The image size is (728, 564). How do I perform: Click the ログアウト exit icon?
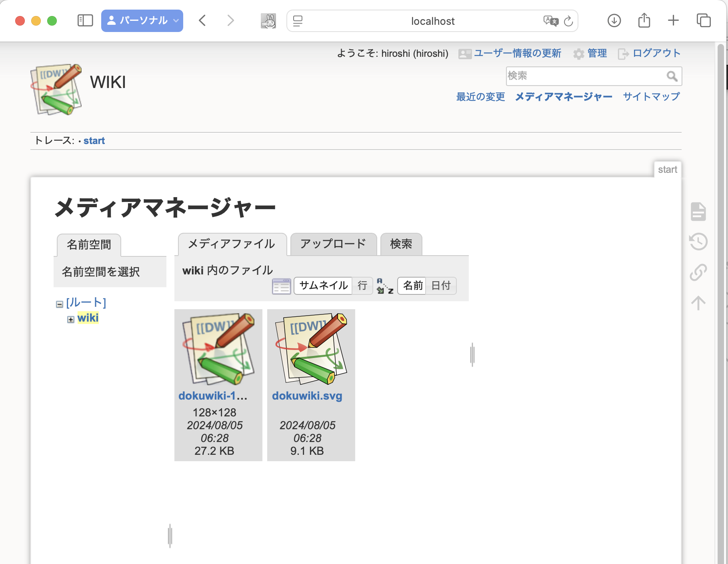point(623,53)
